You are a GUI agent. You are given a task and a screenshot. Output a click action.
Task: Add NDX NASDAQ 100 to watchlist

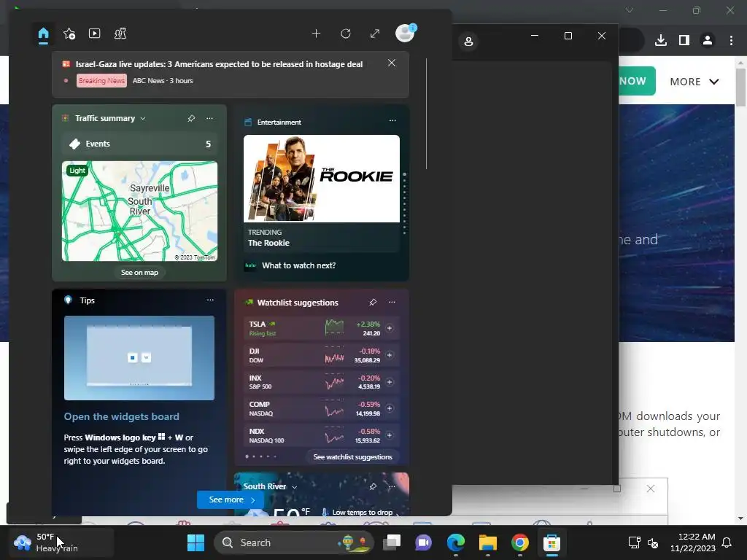390,435
